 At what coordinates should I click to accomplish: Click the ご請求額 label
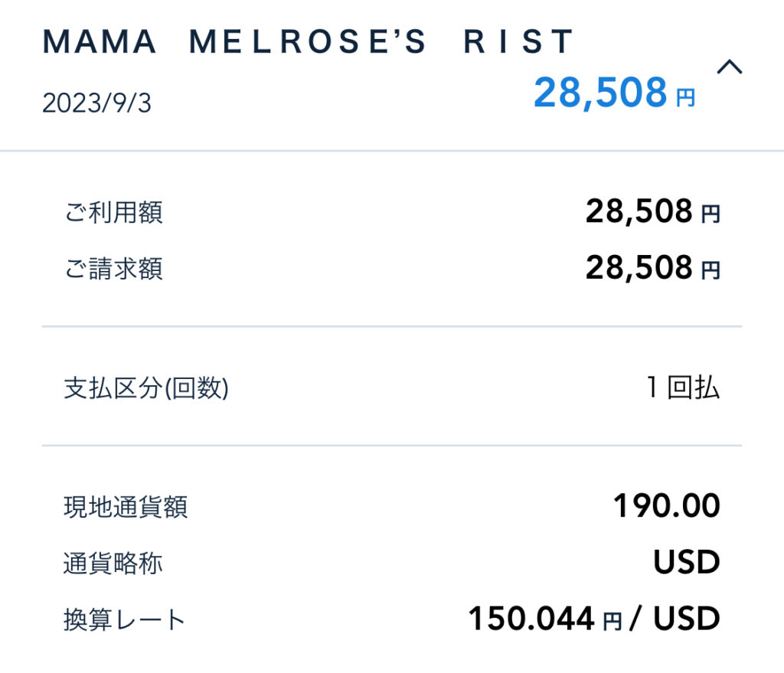pyautogui.click(x=113, y=269)
